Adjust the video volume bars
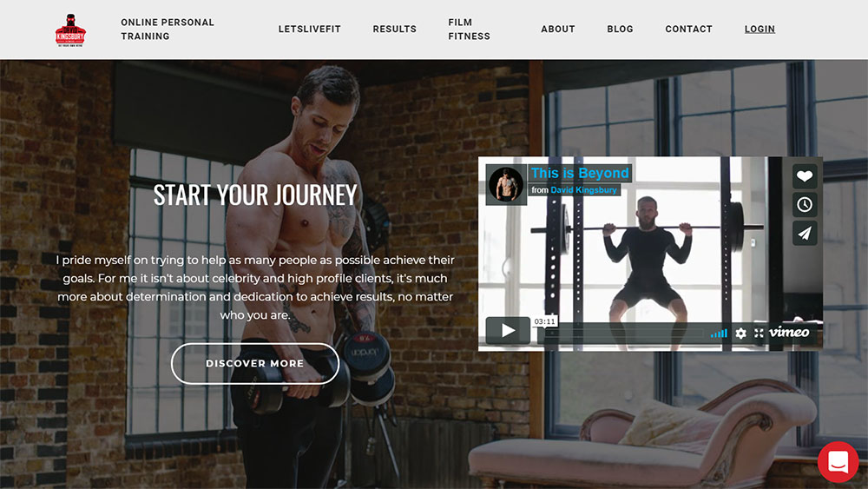868x489 pixels. (719, 333)
